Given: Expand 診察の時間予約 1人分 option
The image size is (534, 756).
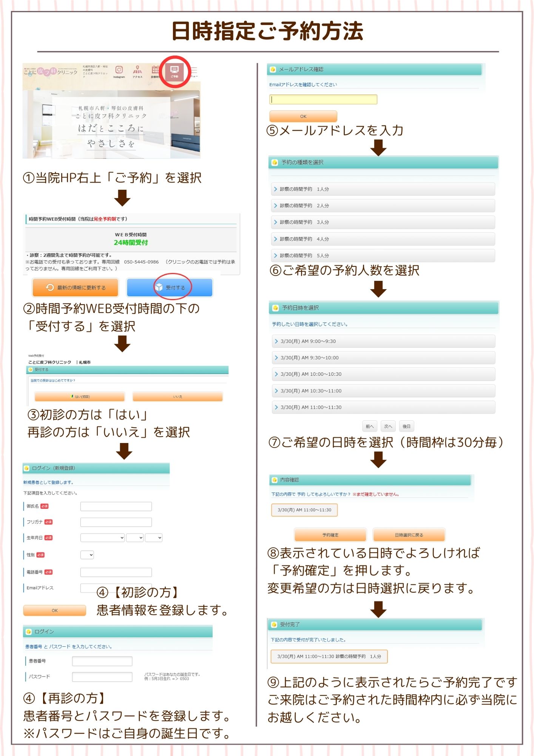Looking at the screenshot, I should pyautogui.click(x=383, y=189).
